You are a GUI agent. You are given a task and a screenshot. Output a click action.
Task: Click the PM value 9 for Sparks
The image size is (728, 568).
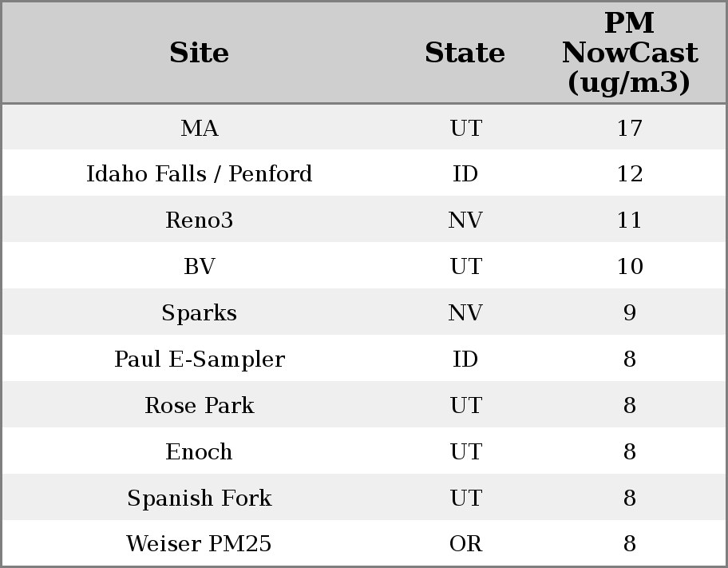click(x=629, y=313)
